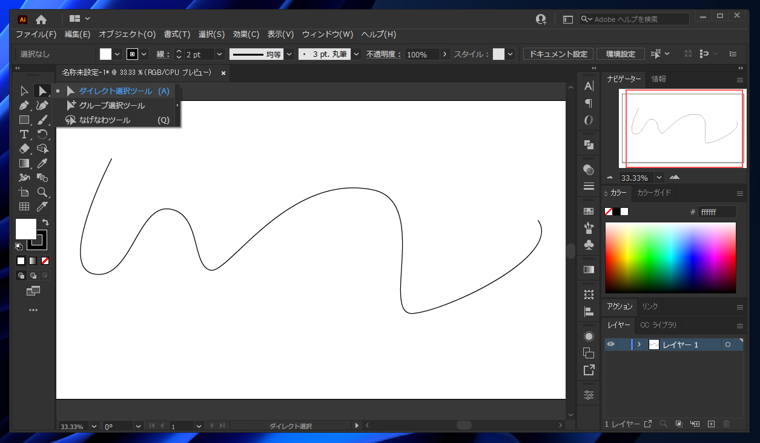This screenshot has height=443, width=760.
Task: Select the Rotate tool
Action: point(42,134)
